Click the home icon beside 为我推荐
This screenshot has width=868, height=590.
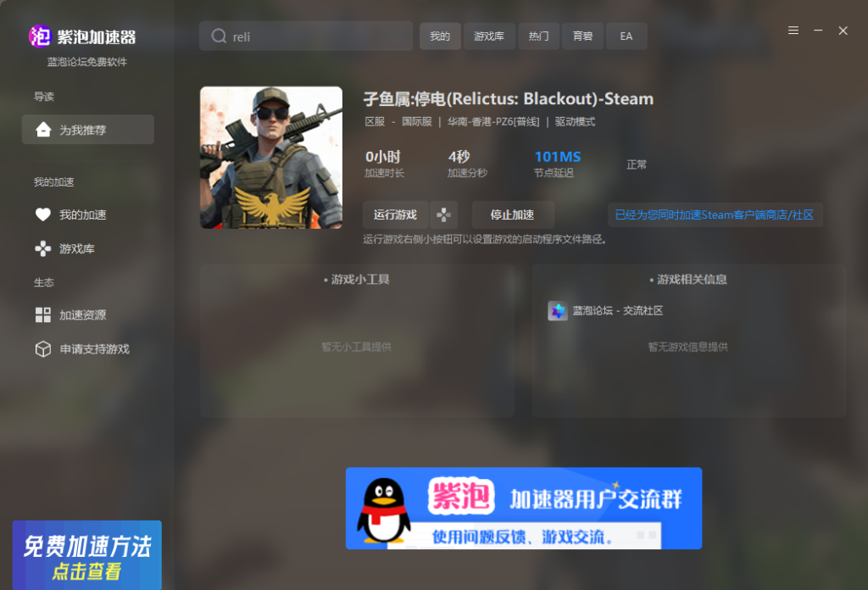click(x=43, y=130)
